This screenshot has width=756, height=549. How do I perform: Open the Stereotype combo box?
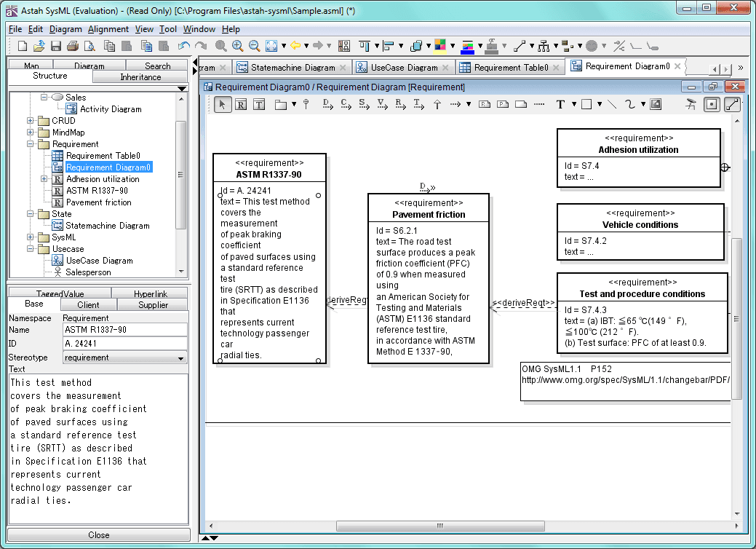(x=125, y=358)
